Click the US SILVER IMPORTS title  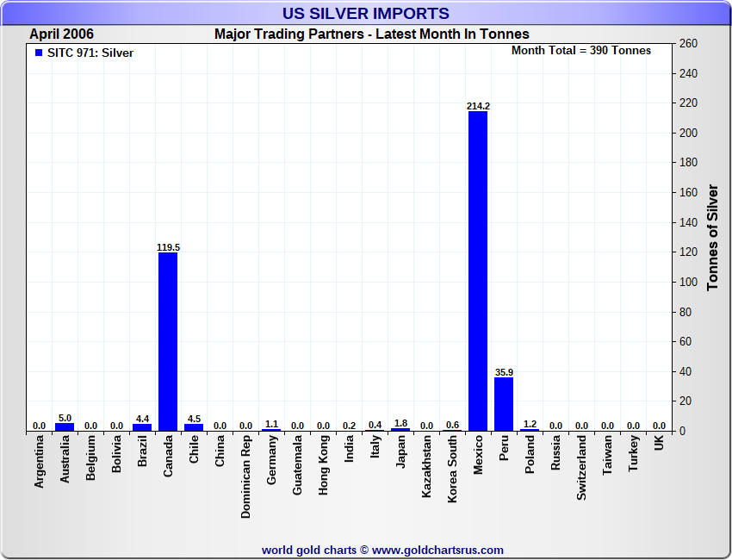click(x=366, y=14)
